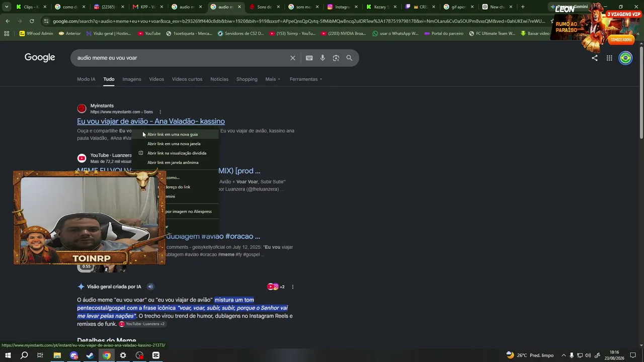Expand the Ferramentas dropdown
The width and height of the screenshot is (644, 362).
coord(306,79)
